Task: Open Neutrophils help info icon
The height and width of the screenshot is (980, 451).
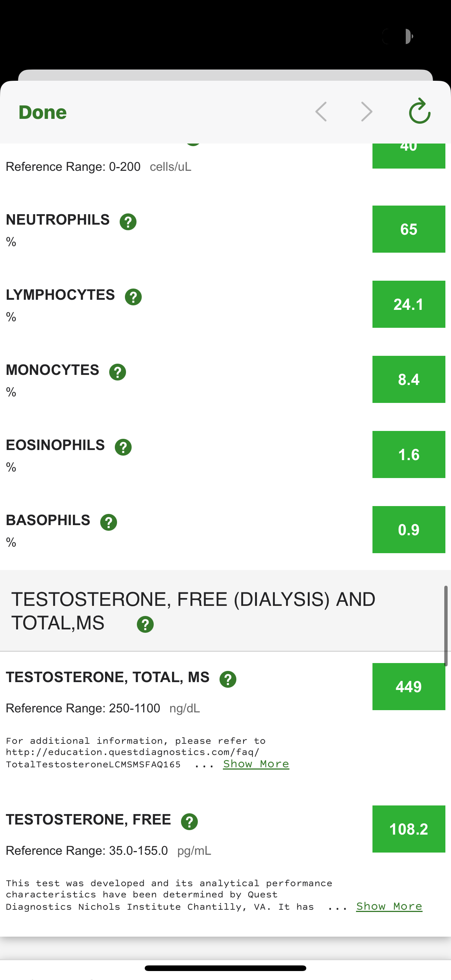Action: pos(128,222)
